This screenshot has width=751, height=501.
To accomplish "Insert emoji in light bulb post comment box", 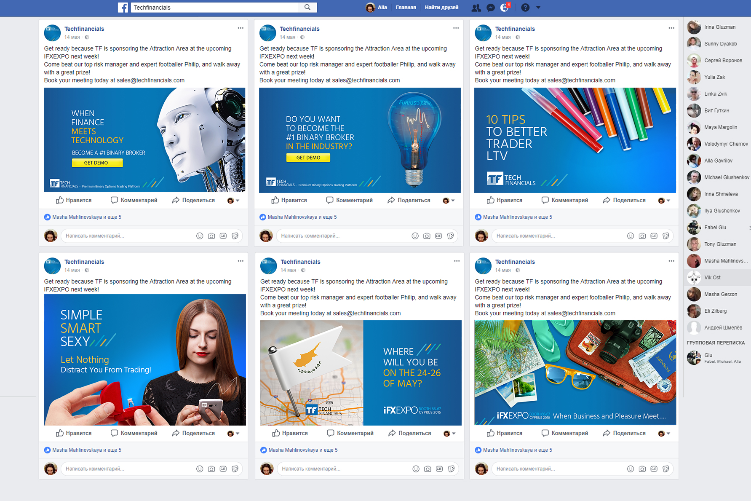I will tap(415, 236).
